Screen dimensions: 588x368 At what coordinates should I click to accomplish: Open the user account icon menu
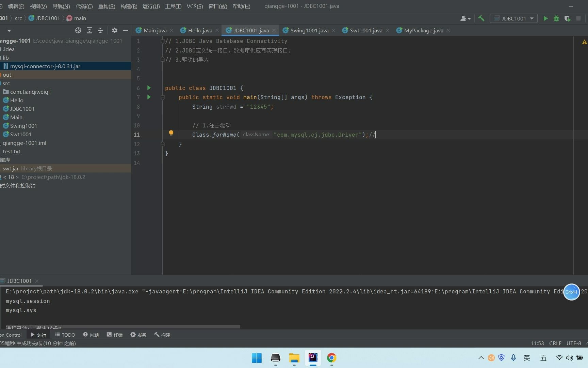point(465,18)
